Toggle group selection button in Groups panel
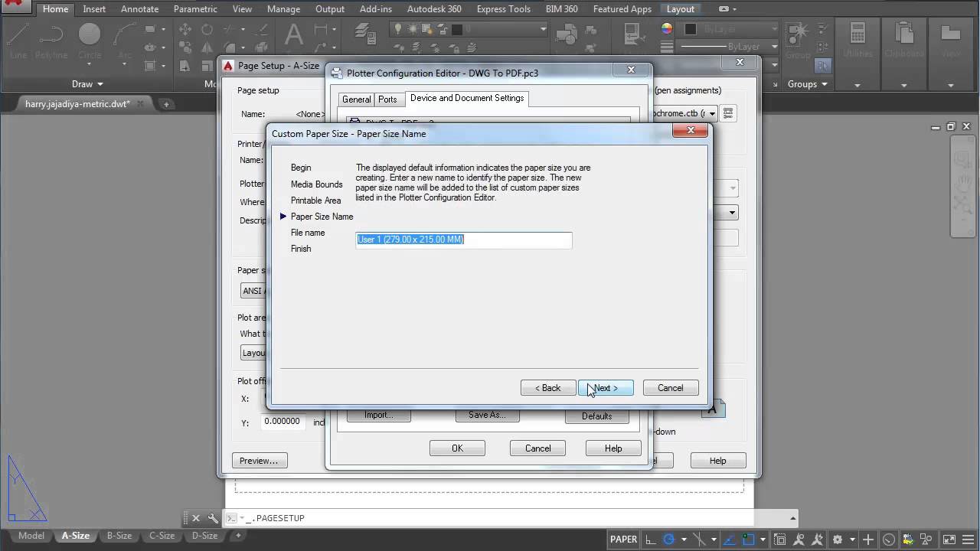 click(822, 66)
